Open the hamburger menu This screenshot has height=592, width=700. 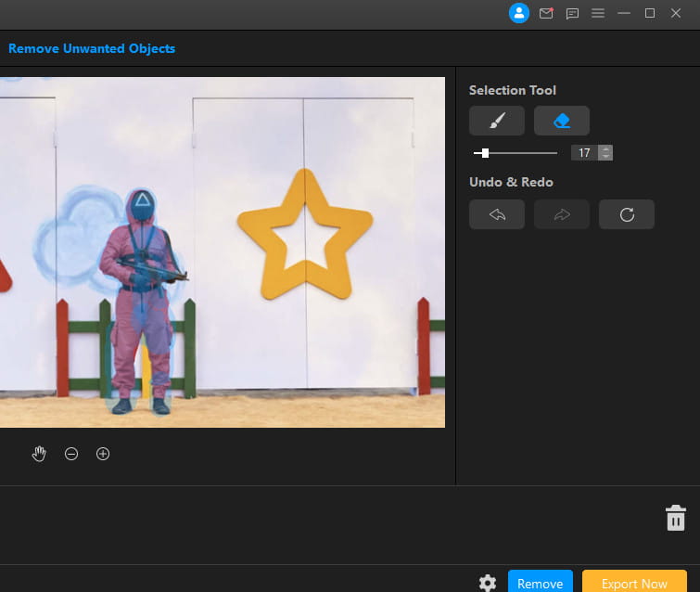pos(598,13)
